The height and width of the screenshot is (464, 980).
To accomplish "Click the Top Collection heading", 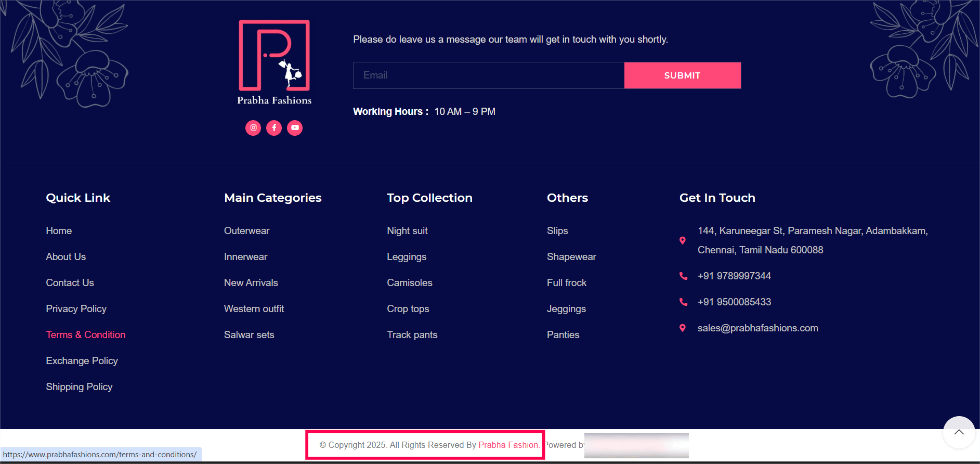I will point(429,198).
